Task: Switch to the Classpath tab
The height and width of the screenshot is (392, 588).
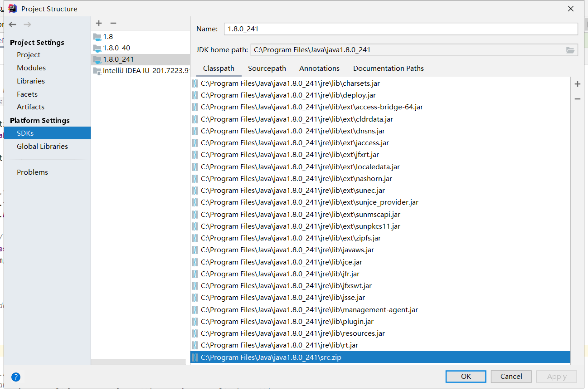Action: pos(219,69)
